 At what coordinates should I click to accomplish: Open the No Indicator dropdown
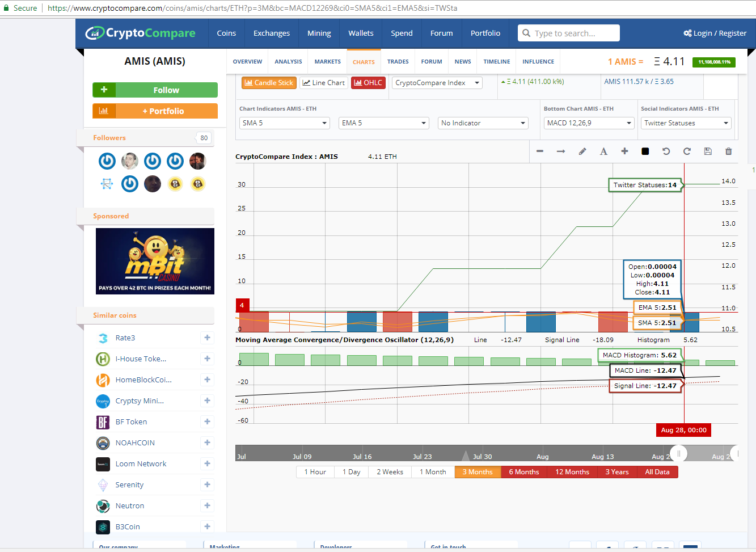[483, 123]
